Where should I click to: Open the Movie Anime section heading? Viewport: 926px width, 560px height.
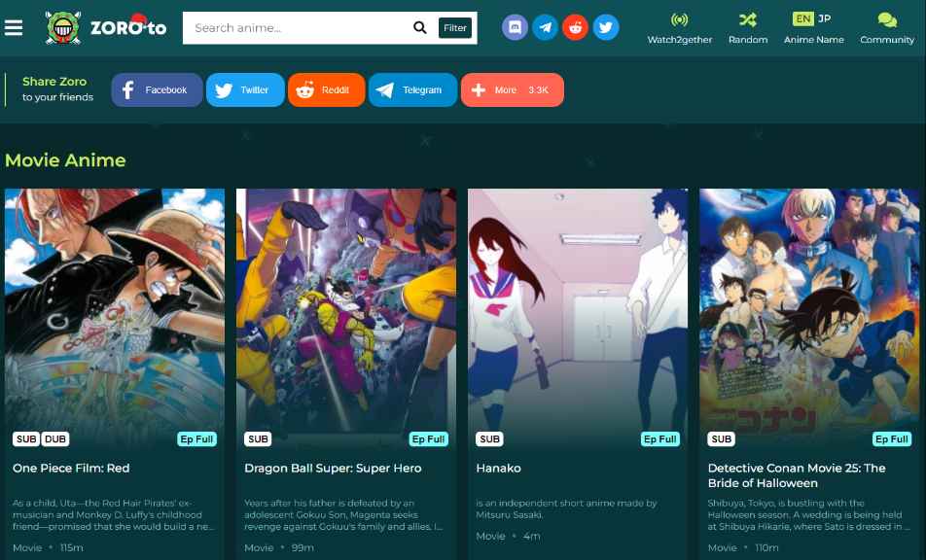pyautogui.click(x=65, y=159)
